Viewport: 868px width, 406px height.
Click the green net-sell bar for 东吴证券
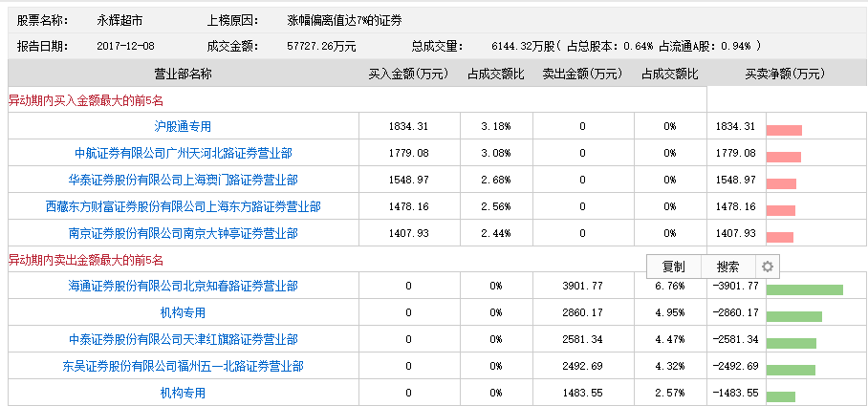click(x=791, y=370)
